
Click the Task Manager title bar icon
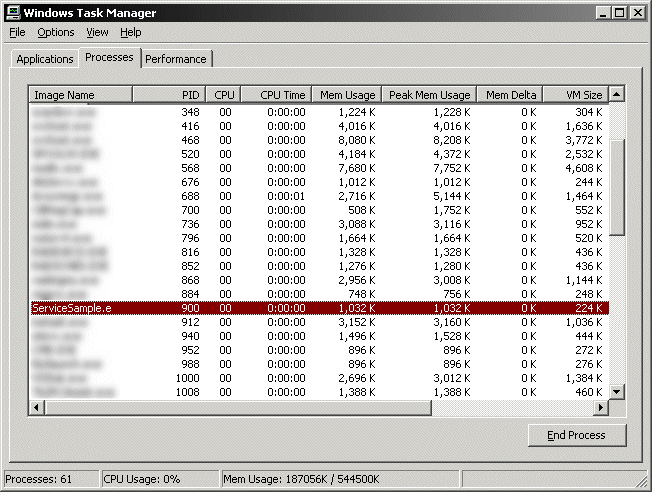click(12, 12)
